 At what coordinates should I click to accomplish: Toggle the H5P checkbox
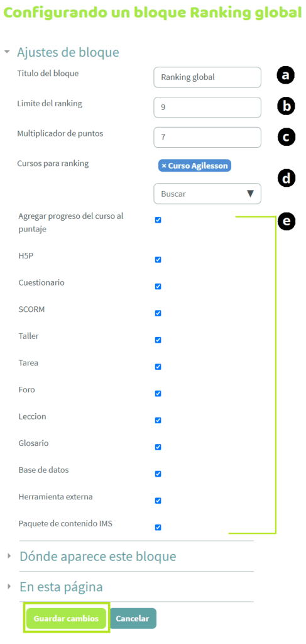tap(158, 260)
